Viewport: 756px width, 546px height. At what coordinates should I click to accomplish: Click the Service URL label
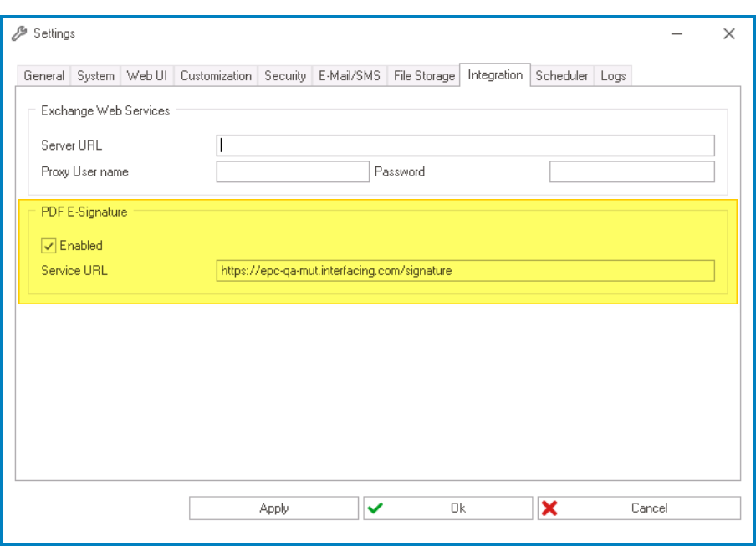pos(74,271)
